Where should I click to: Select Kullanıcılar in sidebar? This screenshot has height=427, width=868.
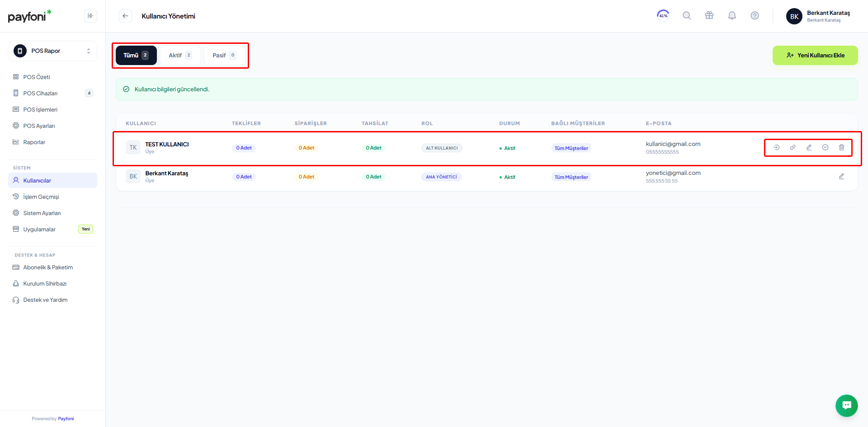point(52,180)
